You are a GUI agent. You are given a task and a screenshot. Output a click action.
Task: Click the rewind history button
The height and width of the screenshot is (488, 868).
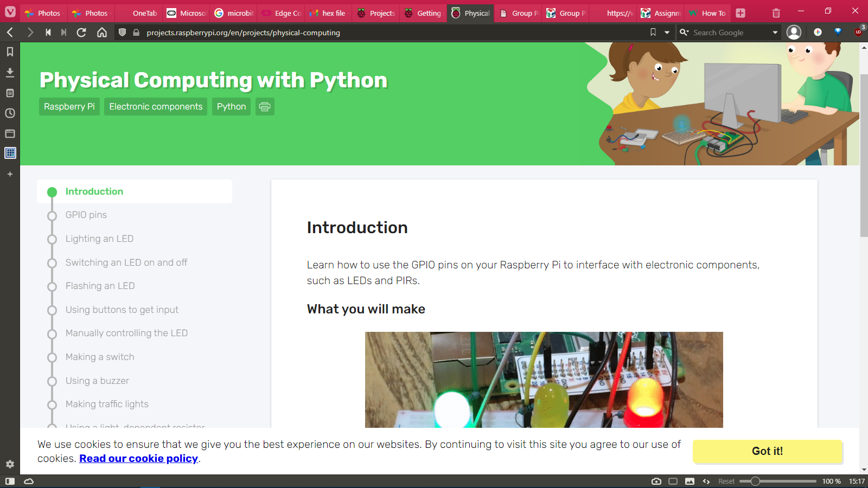point(48,33)
